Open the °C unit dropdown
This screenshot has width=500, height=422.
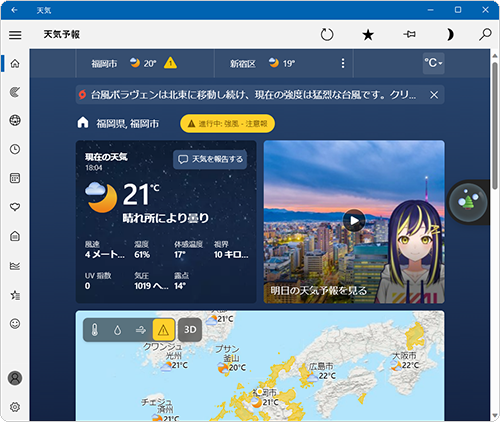[x=433, y=63]
